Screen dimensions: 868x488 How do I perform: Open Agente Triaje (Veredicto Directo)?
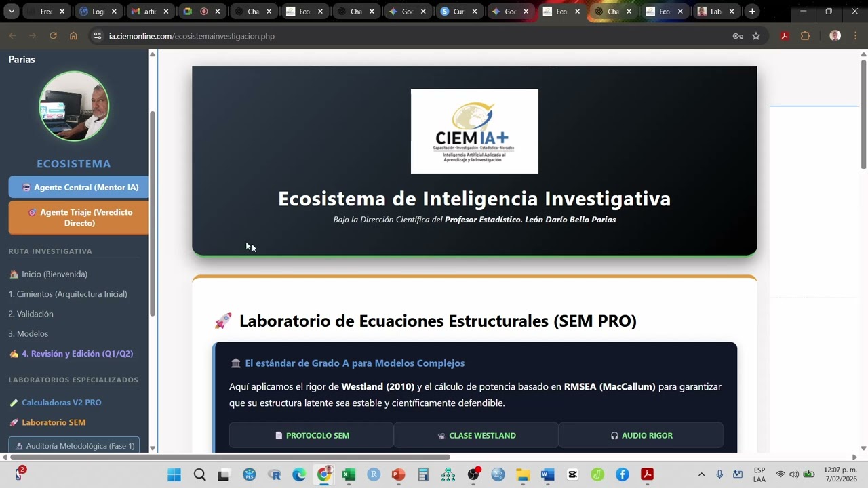pos(78,218)
